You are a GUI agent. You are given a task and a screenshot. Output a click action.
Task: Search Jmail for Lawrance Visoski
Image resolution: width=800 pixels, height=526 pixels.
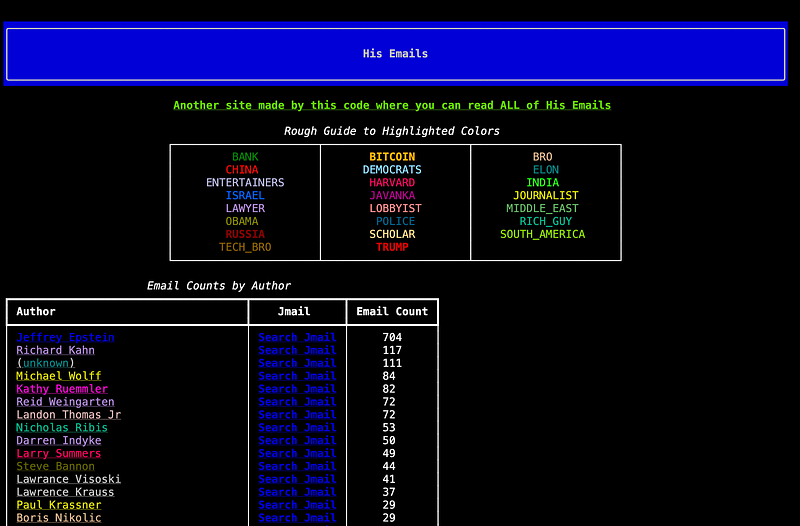coord(297,479)
